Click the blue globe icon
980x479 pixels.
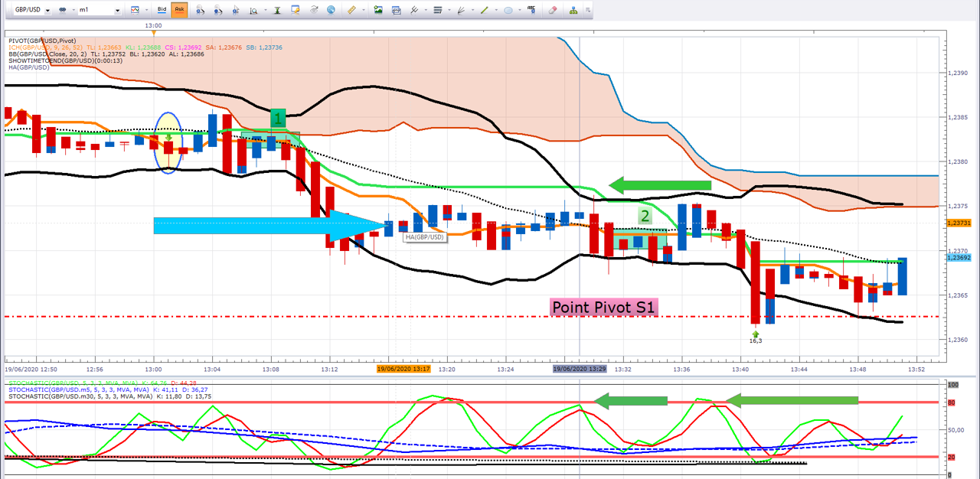(x=331, y=11)
